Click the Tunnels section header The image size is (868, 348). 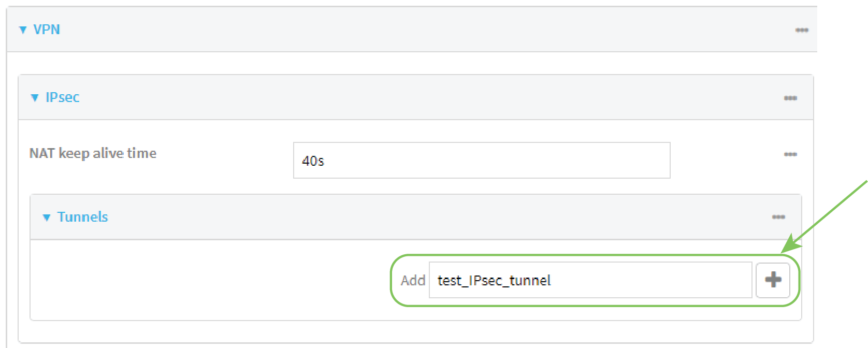click(x=82, y=217)
